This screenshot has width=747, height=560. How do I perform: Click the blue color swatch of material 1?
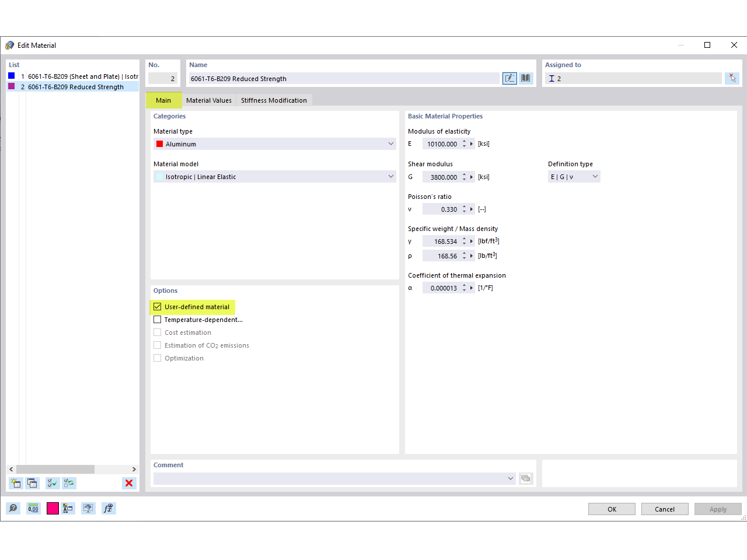[12, 76]
